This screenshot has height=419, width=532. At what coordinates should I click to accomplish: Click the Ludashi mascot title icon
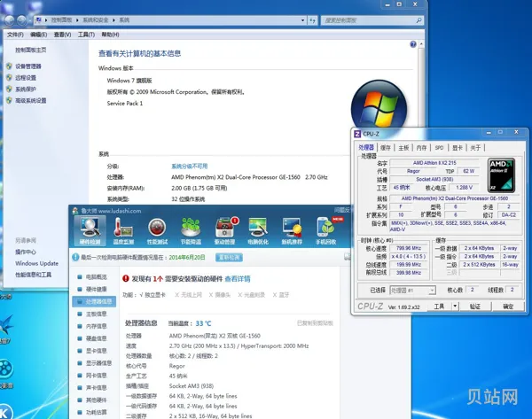coord(75,211)
